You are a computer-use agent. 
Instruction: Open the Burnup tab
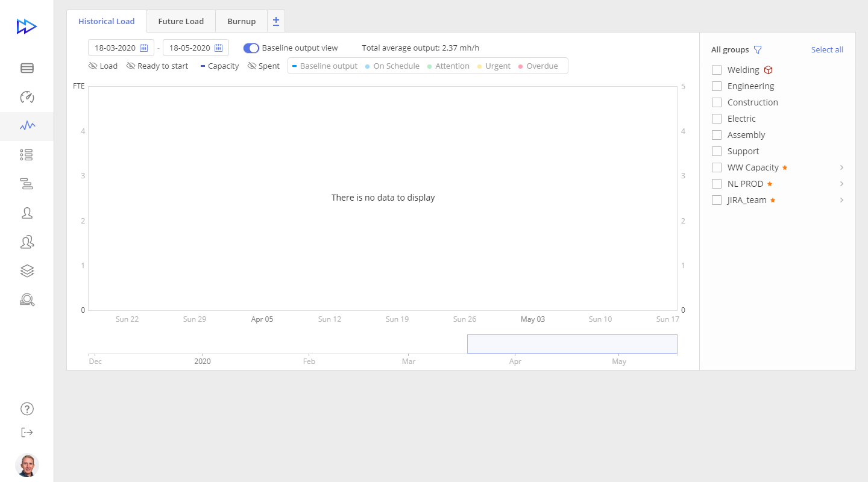point(241,21)
